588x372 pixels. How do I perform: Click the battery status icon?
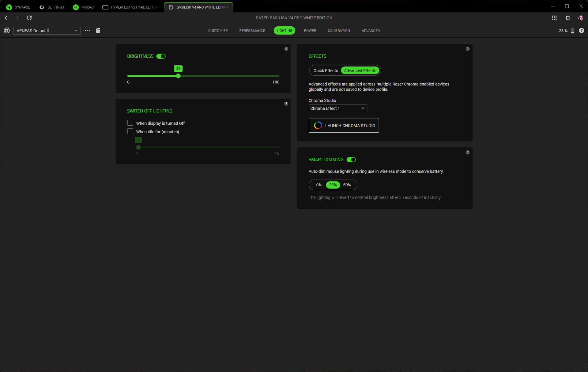573,31
